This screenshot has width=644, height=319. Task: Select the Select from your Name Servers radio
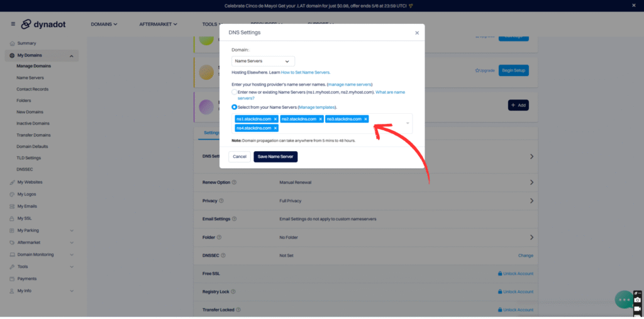click(234, 107)
